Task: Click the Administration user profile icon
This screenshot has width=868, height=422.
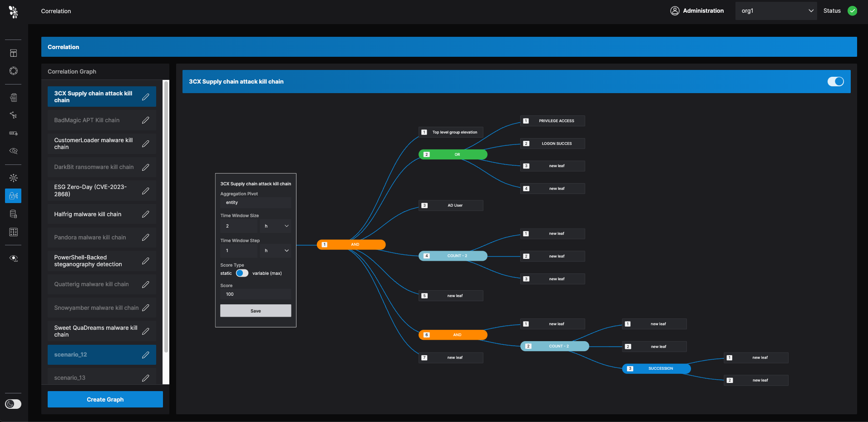Action: (x=675, y=10)
